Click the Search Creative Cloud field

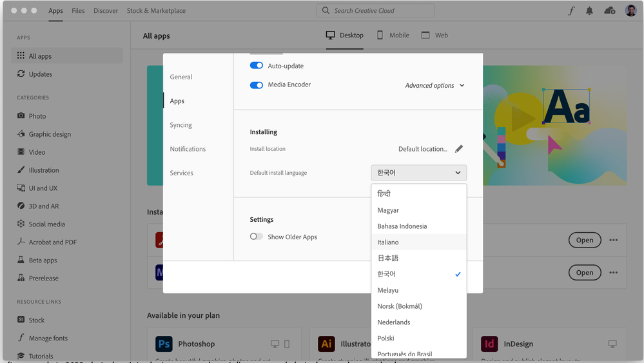coord(375,10)
